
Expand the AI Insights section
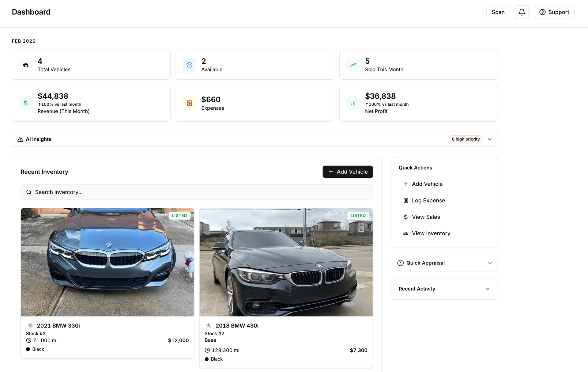[489, 139]
